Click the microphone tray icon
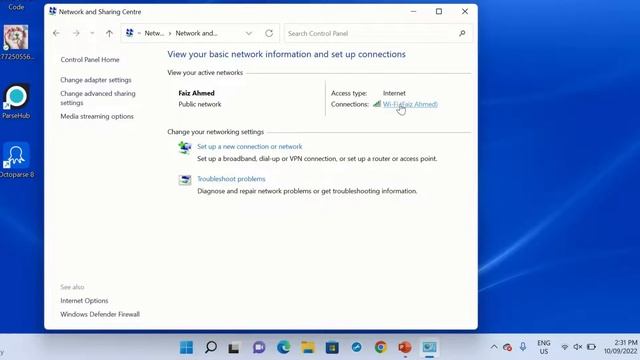Image resolution: width=640 pixels, height=360 pixels. (523, 347)
